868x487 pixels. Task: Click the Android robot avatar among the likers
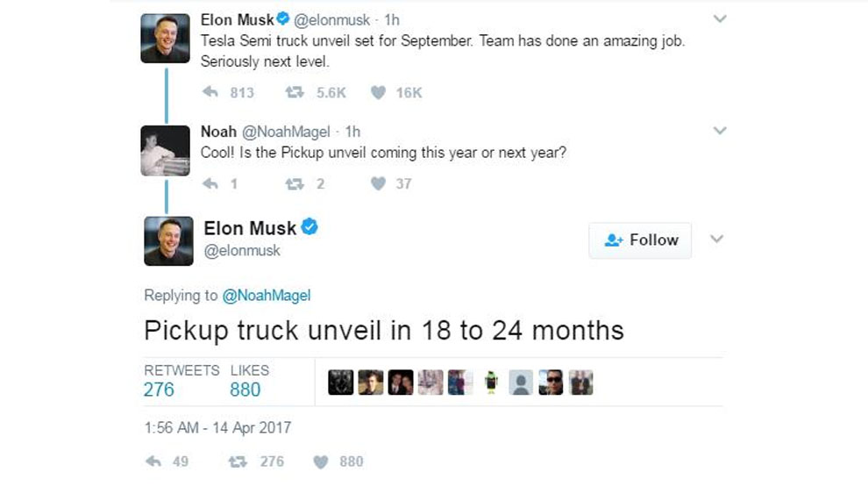490,383
